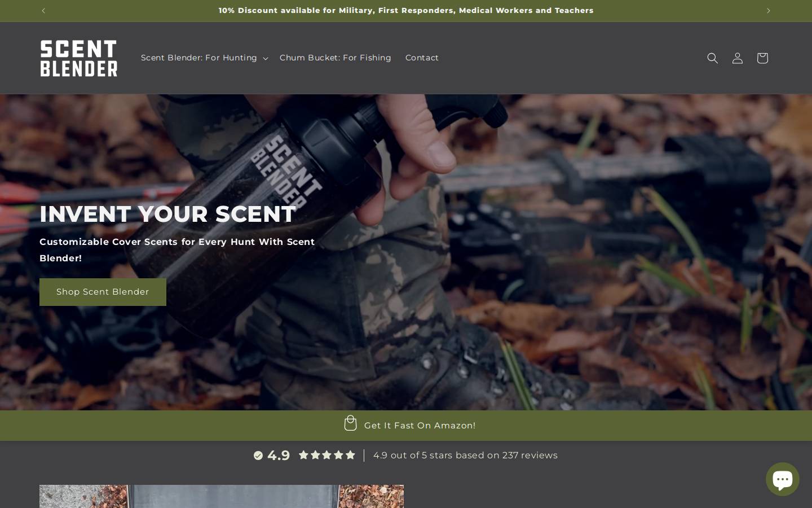Click the Amazon bag icon
Image resolution: width=812 pixels, height=508 pixels.
(351, 423)
